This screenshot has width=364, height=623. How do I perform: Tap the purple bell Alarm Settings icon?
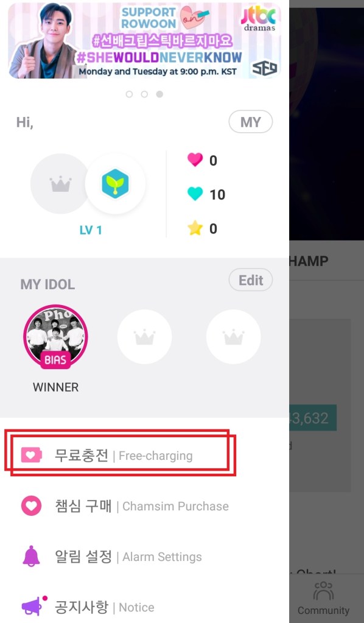pos(32,556)
